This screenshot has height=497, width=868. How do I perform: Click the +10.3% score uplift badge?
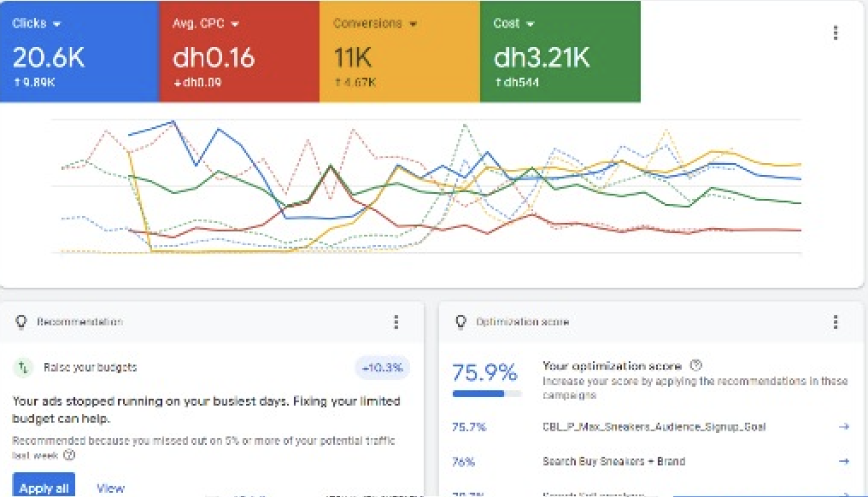pos(382,368)
